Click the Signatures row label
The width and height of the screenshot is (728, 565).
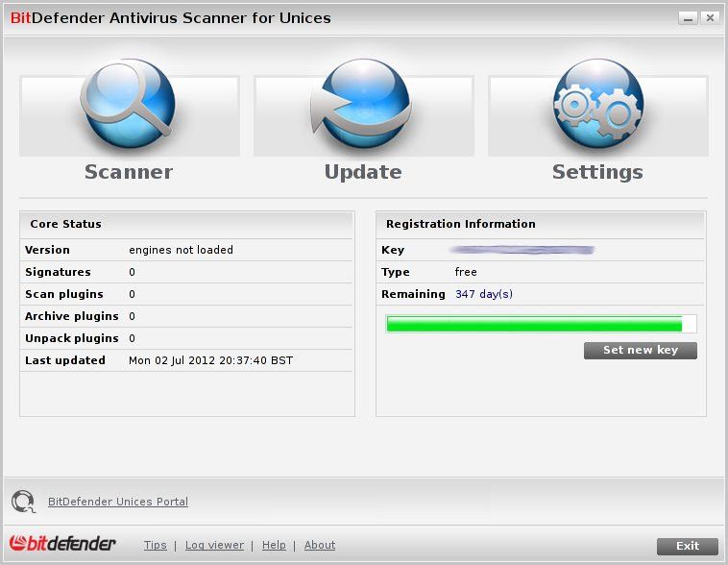coord(58,272)
